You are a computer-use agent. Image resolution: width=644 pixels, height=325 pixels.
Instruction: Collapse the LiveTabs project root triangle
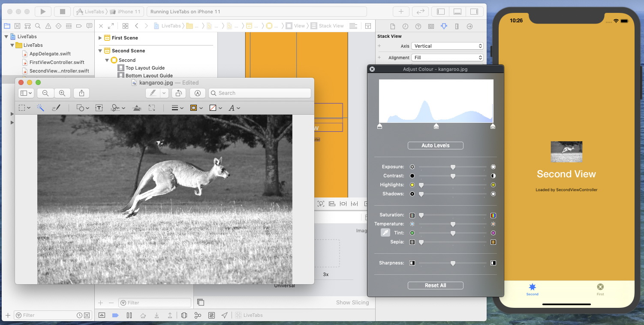6,36
